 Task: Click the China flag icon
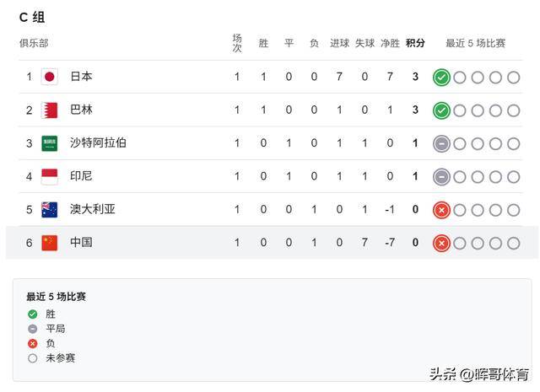[50, 243]
